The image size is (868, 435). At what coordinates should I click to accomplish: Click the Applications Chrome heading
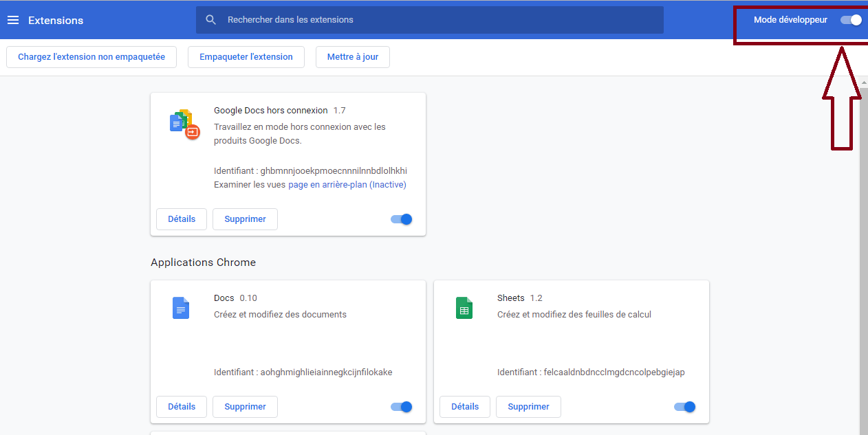203,263
